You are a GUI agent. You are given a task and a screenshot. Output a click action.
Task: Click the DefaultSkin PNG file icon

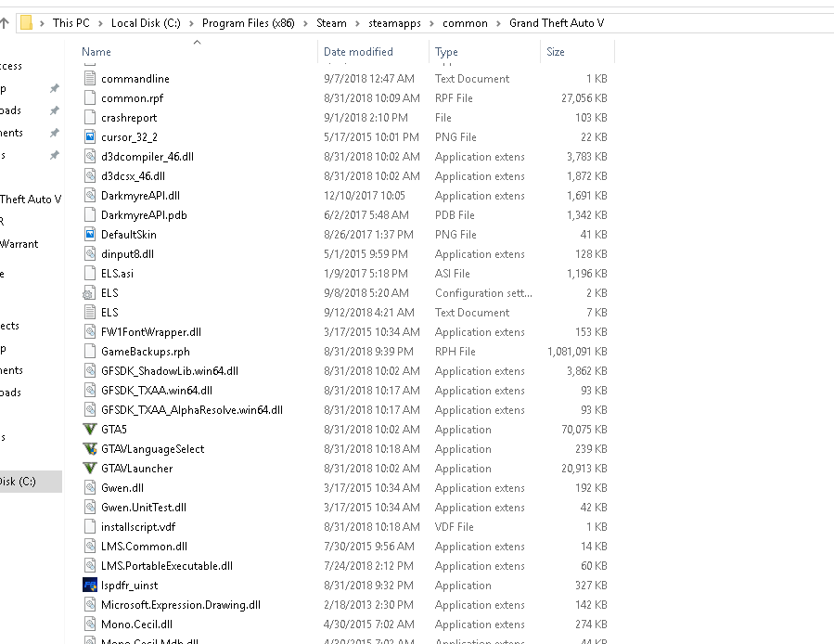(90, 235)
